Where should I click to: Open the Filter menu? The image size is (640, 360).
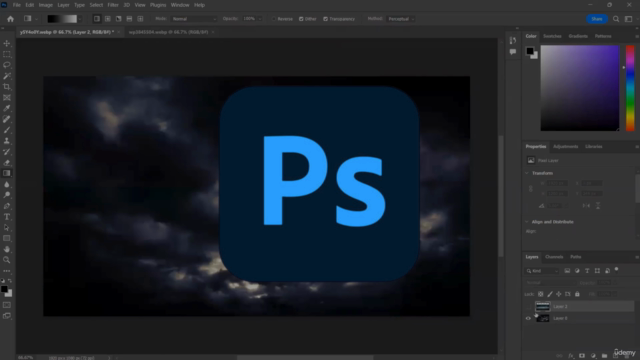(113, 5)
